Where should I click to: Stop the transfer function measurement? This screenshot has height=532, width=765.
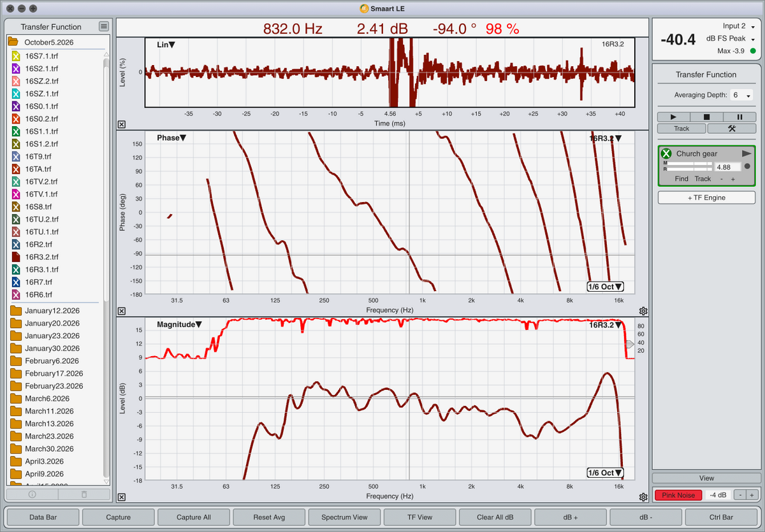pyautogui.click(x=706, y=117)
